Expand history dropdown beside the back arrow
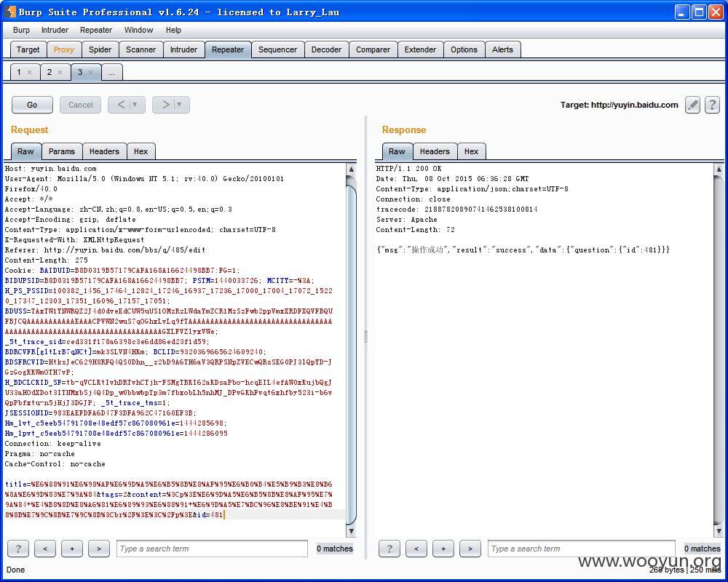 click(135, 105)
